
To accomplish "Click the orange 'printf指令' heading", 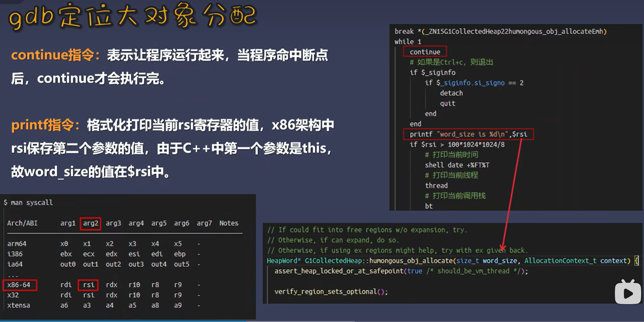I will point(43,125).
